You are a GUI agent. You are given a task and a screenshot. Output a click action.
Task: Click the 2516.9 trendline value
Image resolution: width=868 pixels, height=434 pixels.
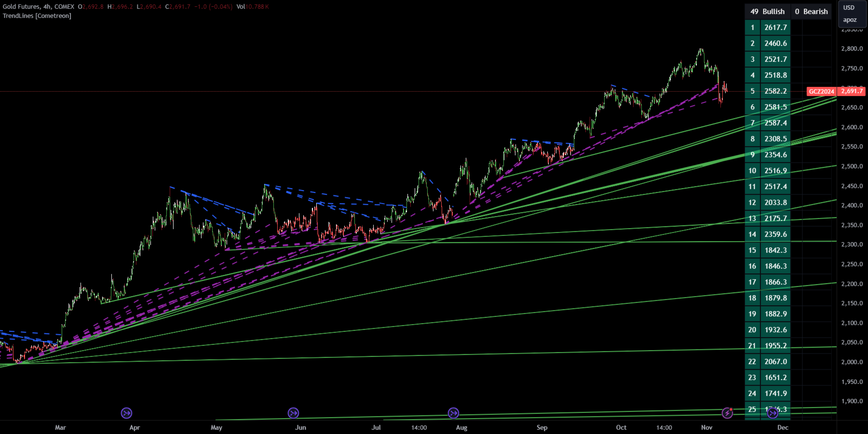coord(775,171)
